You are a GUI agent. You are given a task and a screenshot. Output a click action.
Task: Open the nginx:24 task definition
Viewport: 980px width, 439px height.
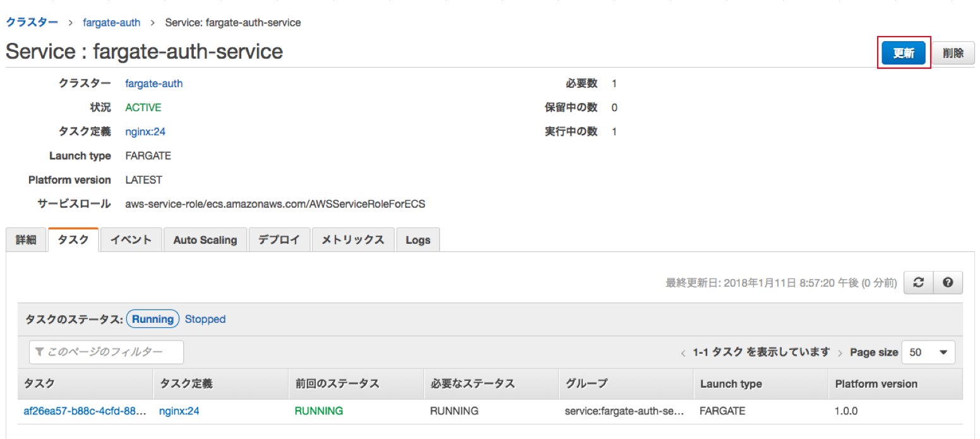click(145, 131)
